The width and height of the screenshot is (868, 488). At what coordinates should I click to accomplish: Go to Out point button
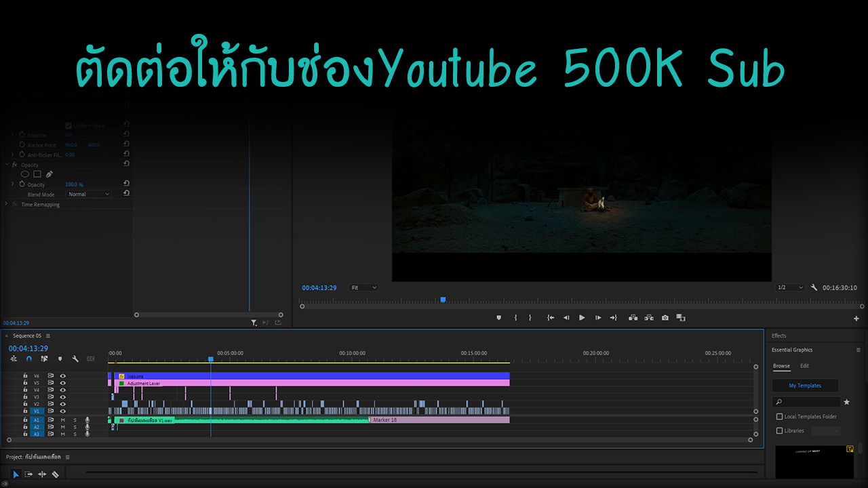613,317
